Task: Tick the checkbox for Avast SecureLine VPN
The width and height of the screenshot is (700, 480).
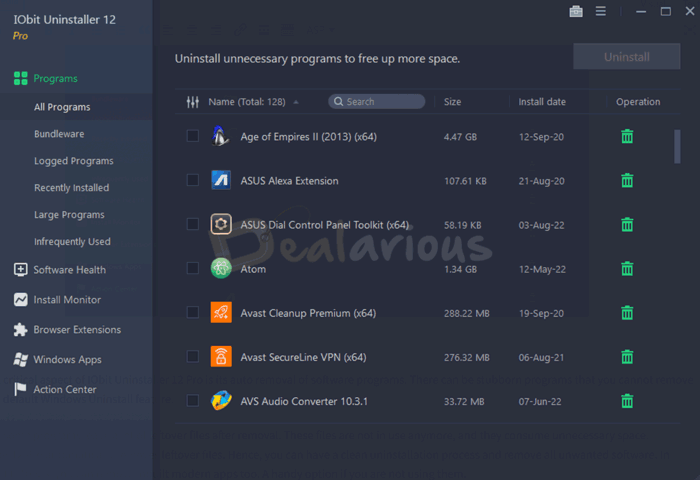Action: click(193, 356)
